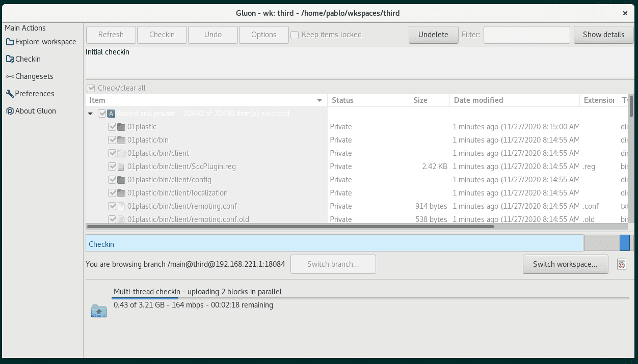Image resolution: width=638 pixels, height=364 pixels.
Task: Toggle Keep items locked checkbox
Action: tap(295, 35)
